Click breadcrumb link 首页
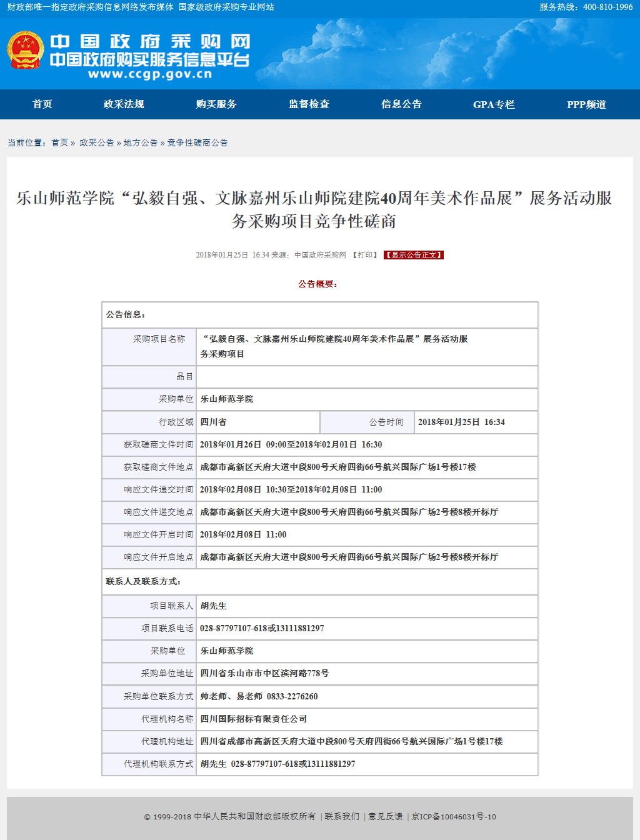Viewport: 640px width, 840px height. 60,142
